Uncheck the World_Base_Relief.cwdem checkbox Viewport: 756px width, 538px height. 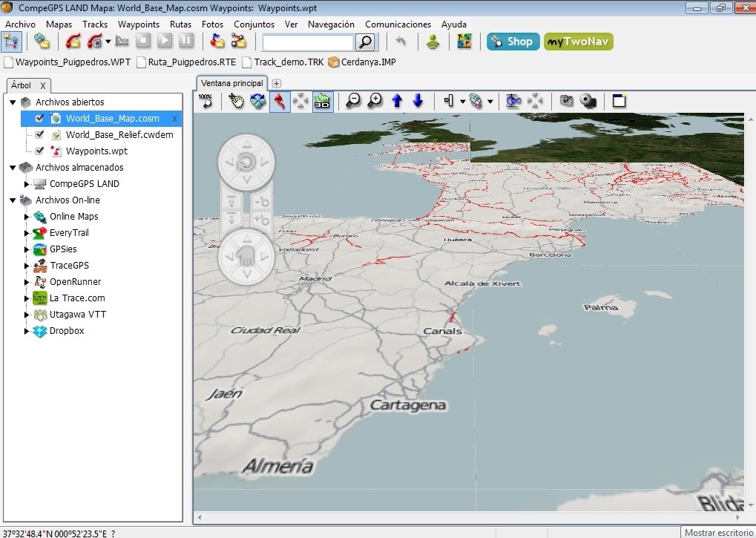pos(39,134)
